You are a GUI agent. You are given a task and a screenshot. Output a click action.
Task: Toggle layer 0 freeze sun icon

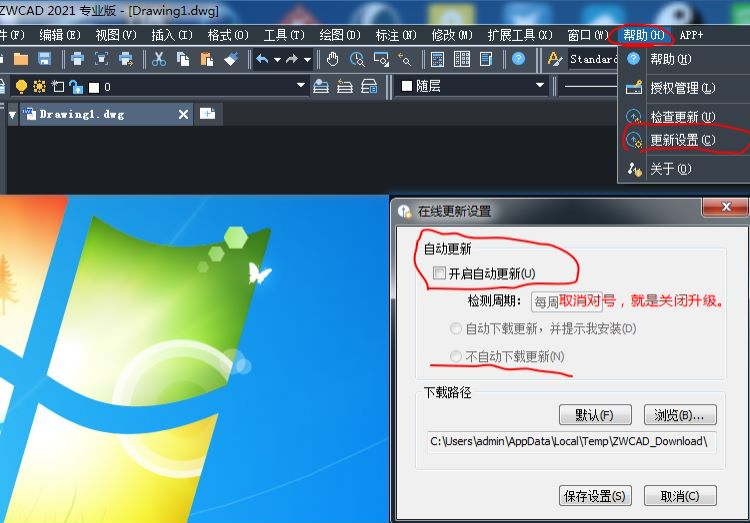coord(39,87)
